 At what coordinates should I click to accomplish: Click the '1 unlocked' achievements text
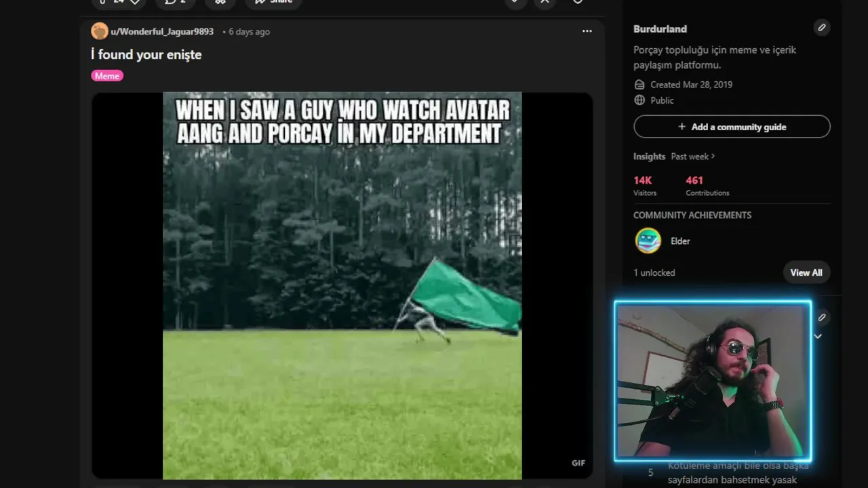[x=654, y=272]
